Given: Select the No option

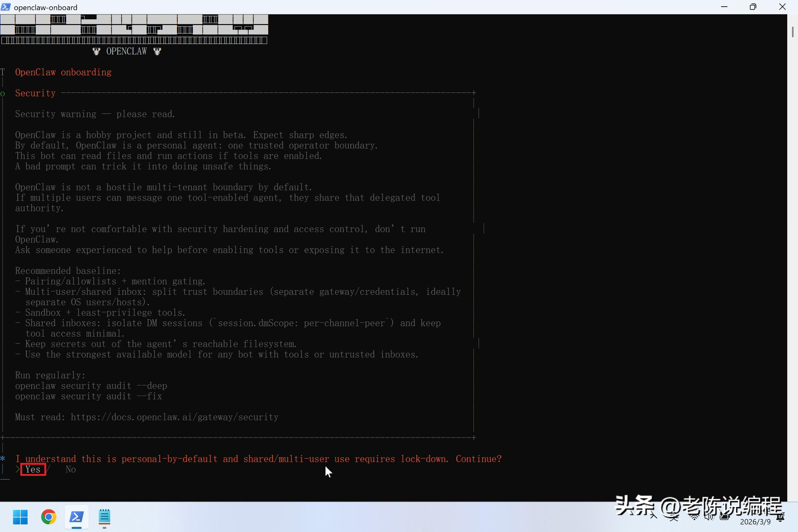Looking at the screenshot, I should (71, 469).
